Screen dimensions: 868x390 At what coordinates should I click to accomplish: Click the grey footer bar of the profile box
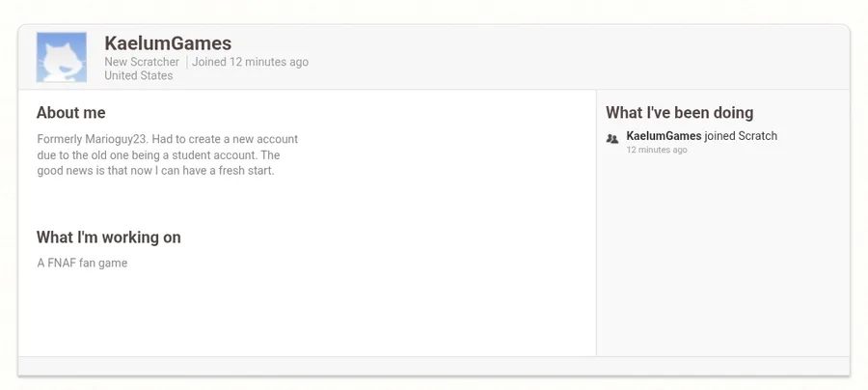tap(434, 366)
